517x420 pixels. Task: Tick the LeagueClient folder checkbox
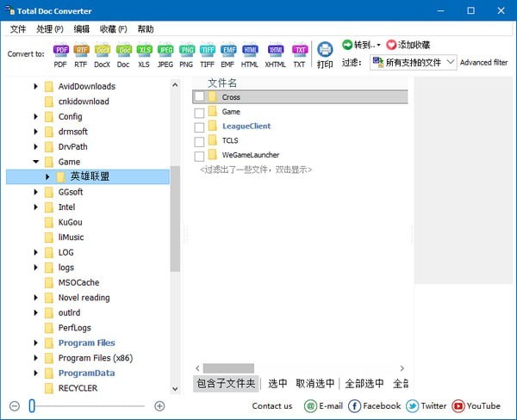(x=199, y=127)
